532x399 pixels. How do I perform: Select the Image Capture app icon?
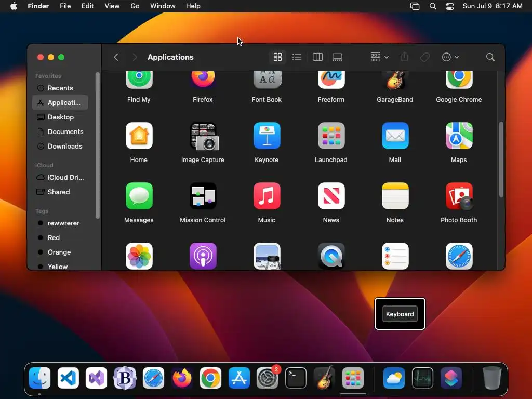tap(203, 136)
